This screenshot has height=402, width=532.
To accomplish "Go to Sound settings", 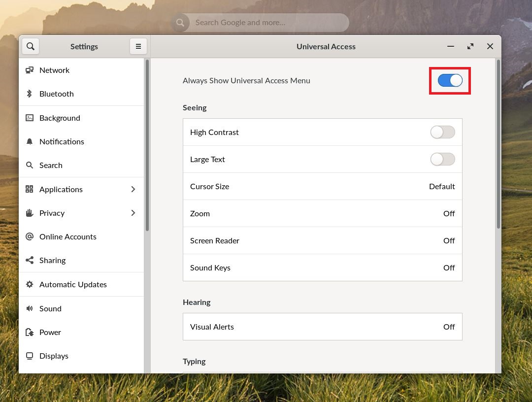I will point(81,309).
